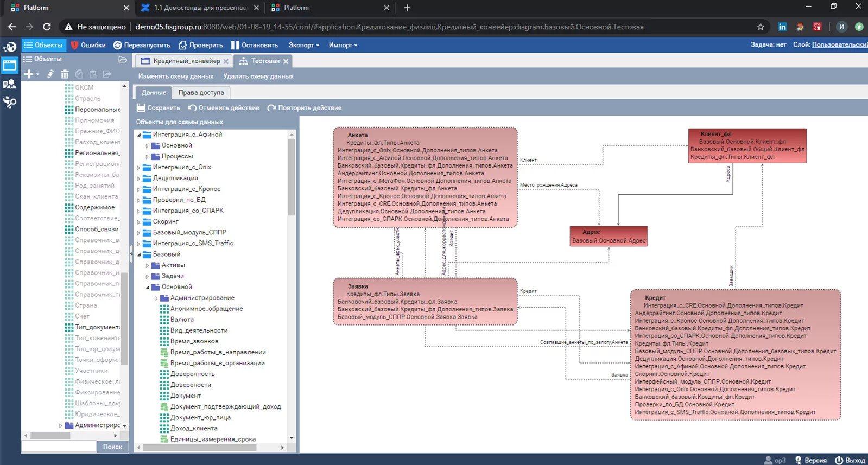The image size is (868, 465).
Task: Open the Импорт dropdown menu
Action: (343, 45)
